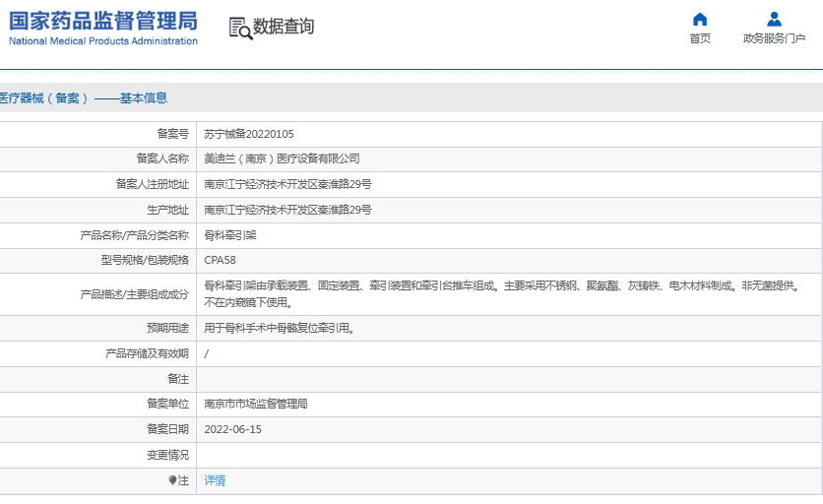Select the 生产地址 label
This screenshot has height=504, width=823.
pyautogui.click(x=167, y=210)
